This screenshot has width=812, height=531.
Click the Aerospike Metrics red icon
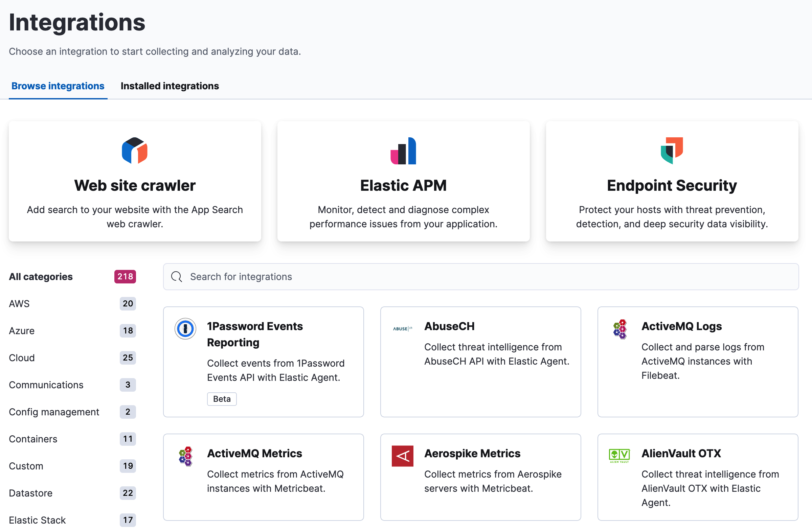(403, 456)
